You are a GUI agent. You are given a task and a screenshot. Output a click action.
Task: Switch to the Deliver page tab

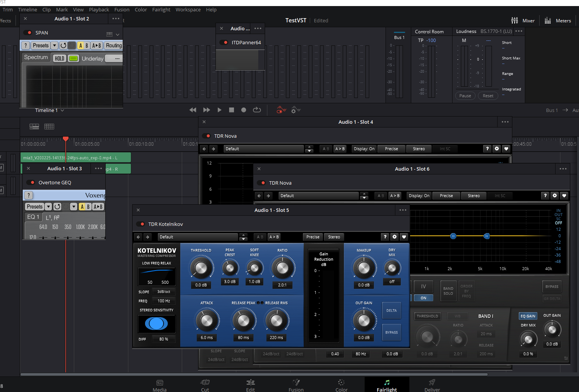point(432,385)
